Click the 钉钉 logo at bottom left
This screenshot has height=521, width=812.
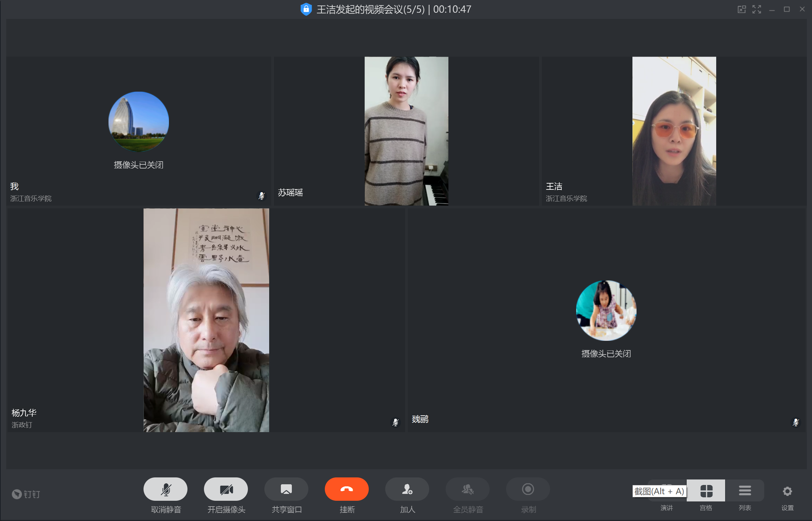coord(26,494)
